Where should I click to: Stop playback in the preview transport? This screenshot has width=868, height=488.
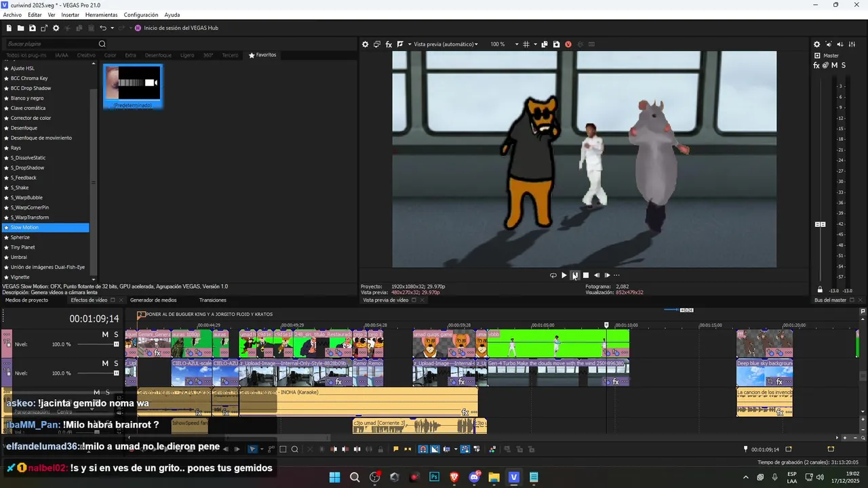586,275
